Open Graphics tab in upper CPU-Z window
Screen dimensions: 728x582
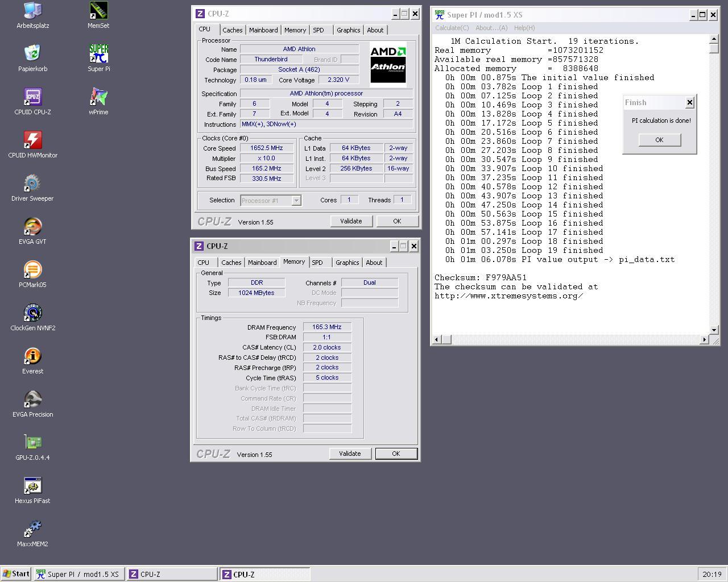[x=348, y=30]
